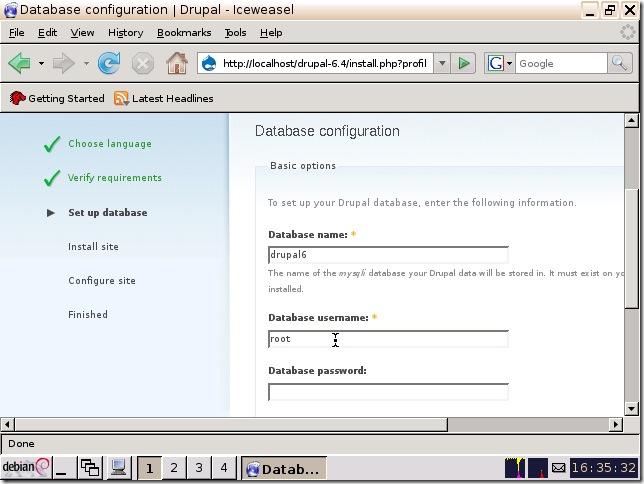The image size is (644, 484).
Task: Click the "Configure site" step
Action: 102,281
